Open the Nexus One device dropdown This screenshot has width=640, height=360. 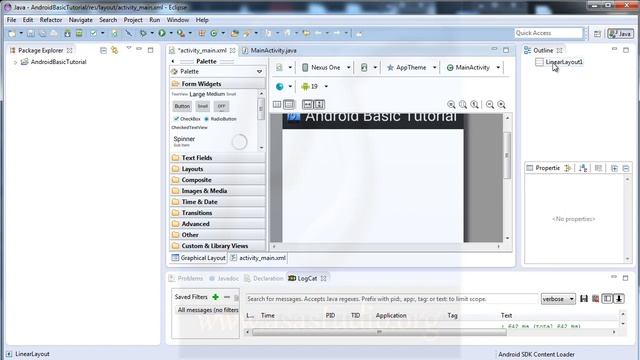pos(349,68)
